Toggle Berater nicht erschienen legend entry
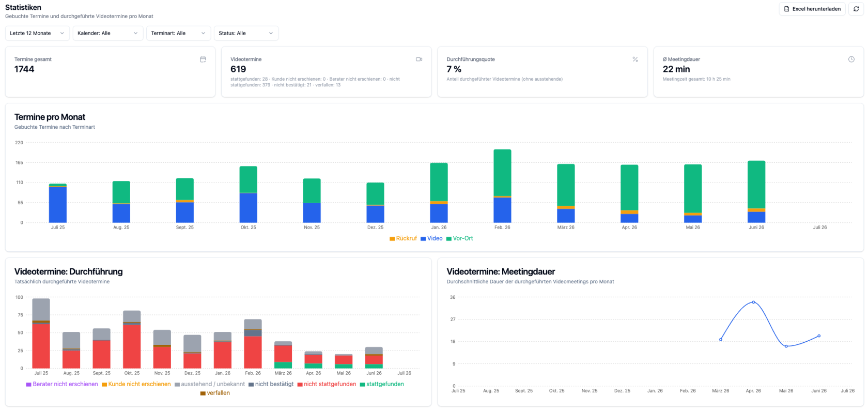This screenshot has width=868, height=410. click(x=62, y=384)
